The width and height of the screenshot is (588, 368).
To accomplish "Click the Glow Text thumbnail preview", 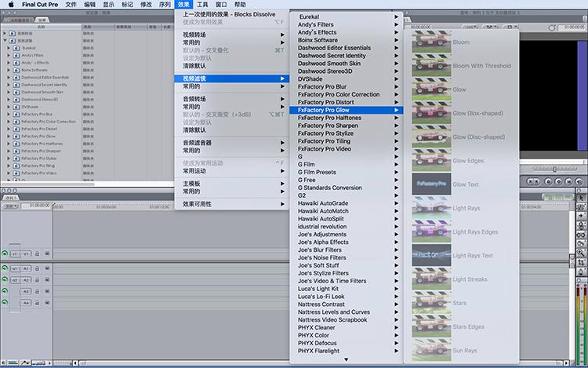I will coord(431,184).
